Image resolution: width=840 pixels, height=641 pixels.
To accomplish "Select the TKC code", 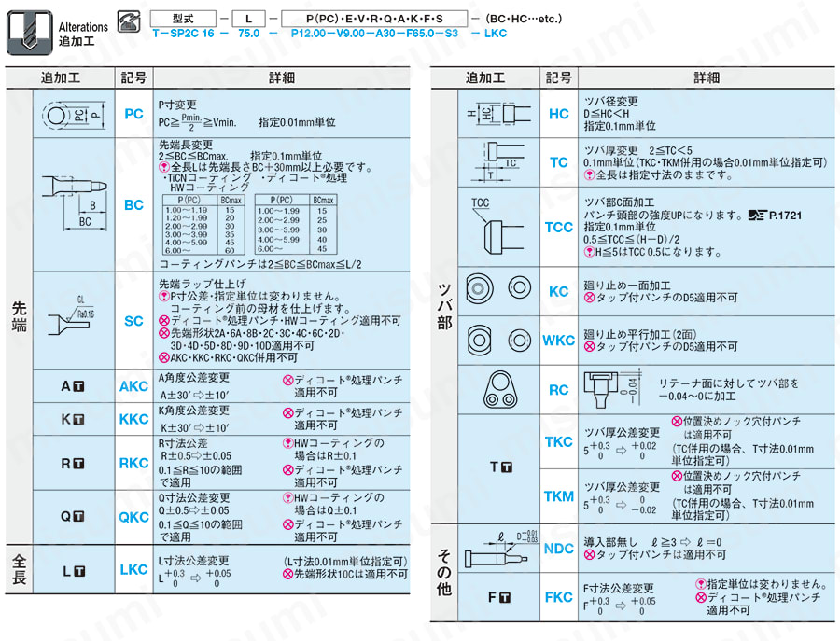I will (559, 441).
